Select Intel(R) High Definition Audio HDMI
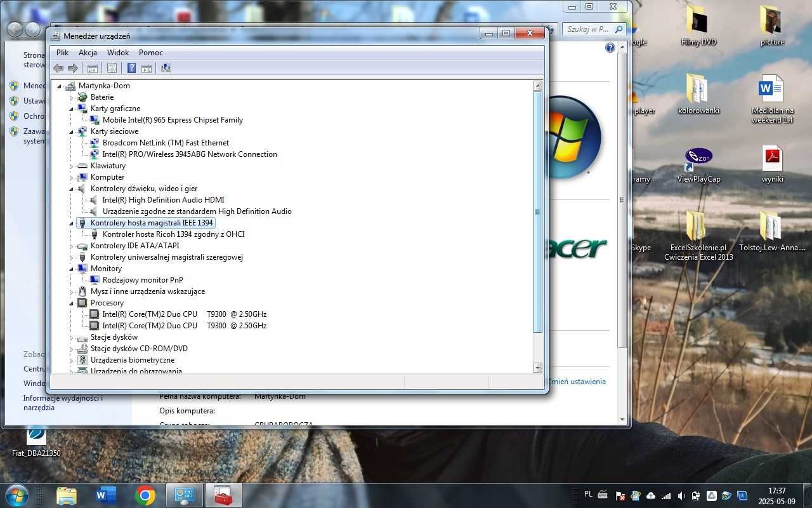812x508 pixels. pyautogui.click(x=163, y=200)
